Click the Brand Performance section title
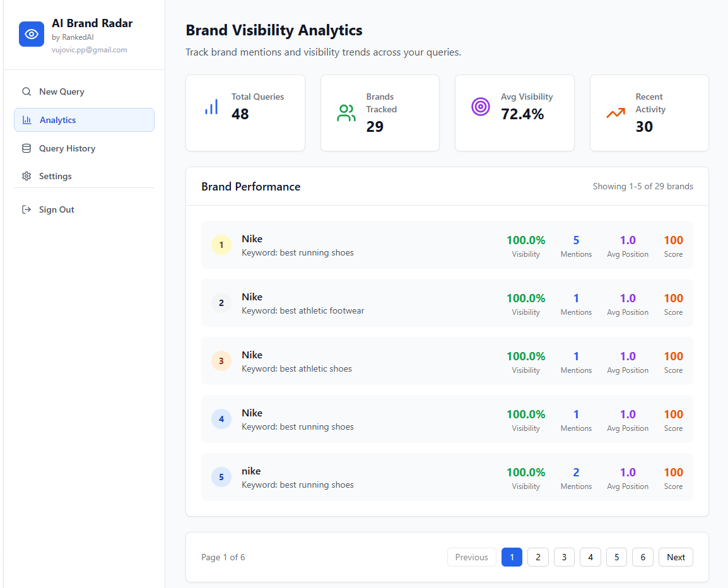Viewport: 728px width, 588px height. tap(250, 187)
